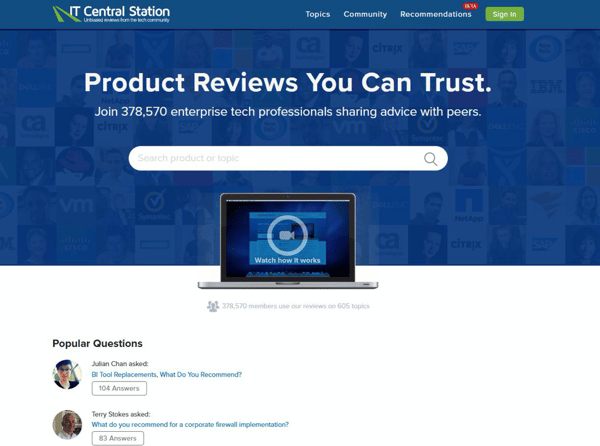Open the Topics menu
Viewport: 600px width, 446px height.
[317, 14]
